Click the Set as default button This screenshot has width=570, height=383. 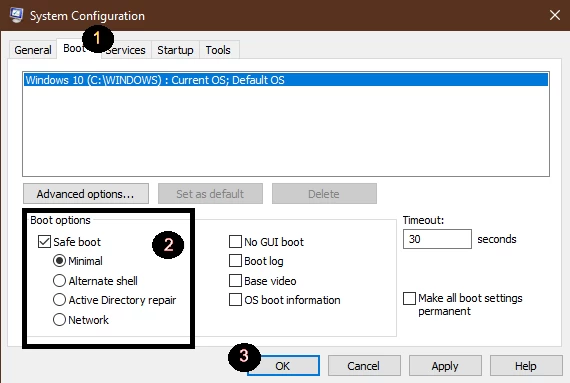tap(210, 194)
